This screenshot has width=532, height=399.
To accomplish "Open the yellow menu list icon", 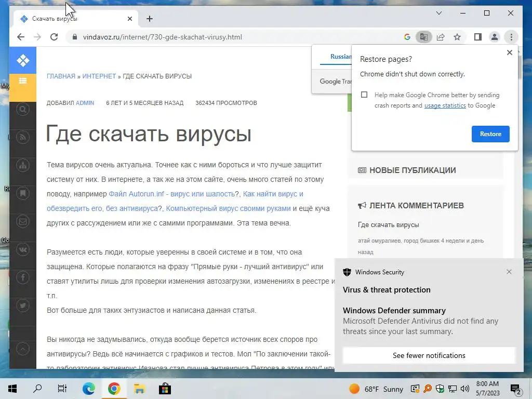I will tap(23, 81).
